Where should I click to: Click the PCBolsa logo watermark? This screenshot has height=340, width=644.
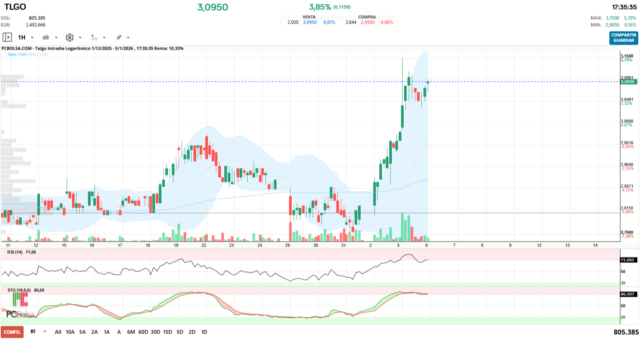coord(20,314)
